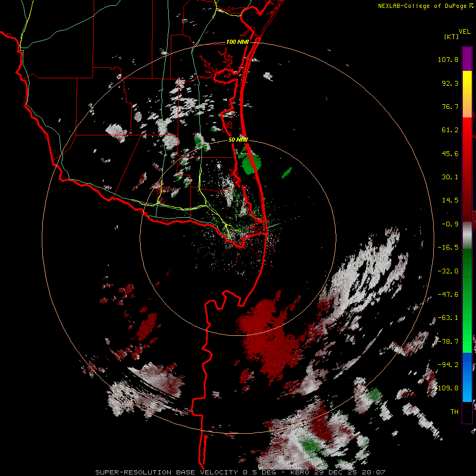Select the -16.5 value on velocity scale

[448, 248]
